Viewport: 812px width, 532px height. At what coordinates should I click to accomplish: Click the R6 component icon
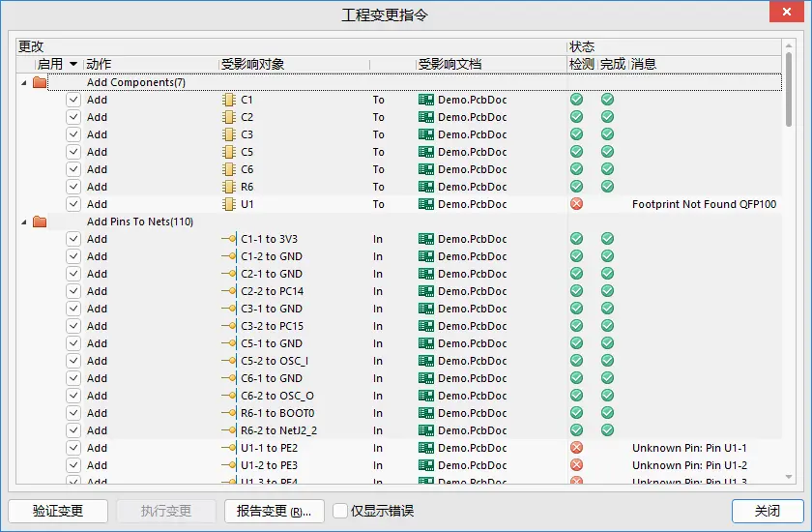pos(229,187)
